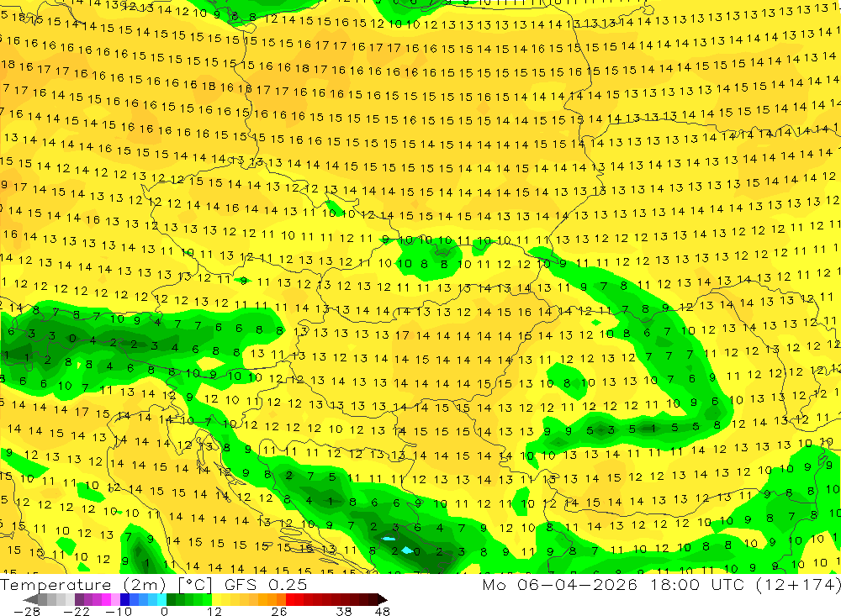841x616 pixels.
Task: Click the -10 legend label
Action: [x=119, y=611]
